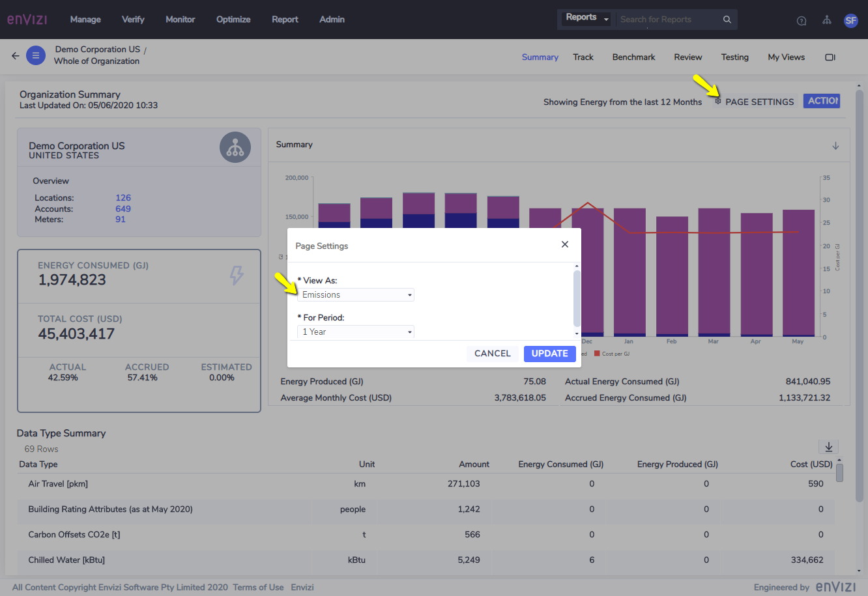Go back using the left arrow

tap(16, 55)
